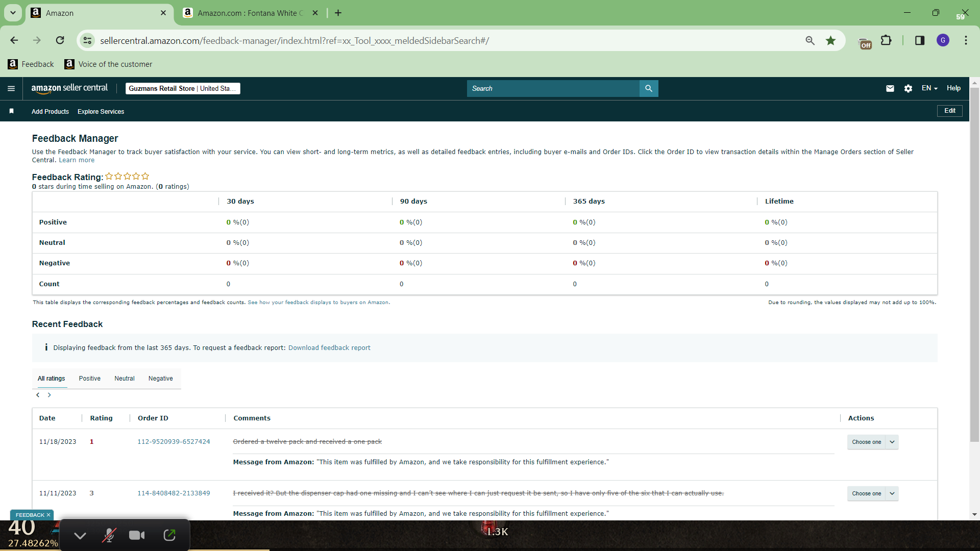Open the EN language dropdown
This screenshot has height=551, width=980.
[x=929, y=88]
